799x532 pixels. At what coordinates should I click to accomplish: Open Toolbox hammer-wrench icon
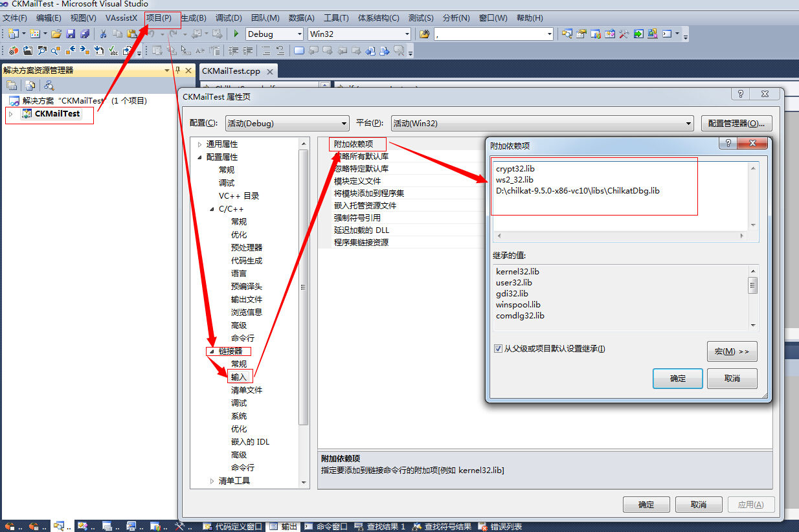click(x=624, y=34)
